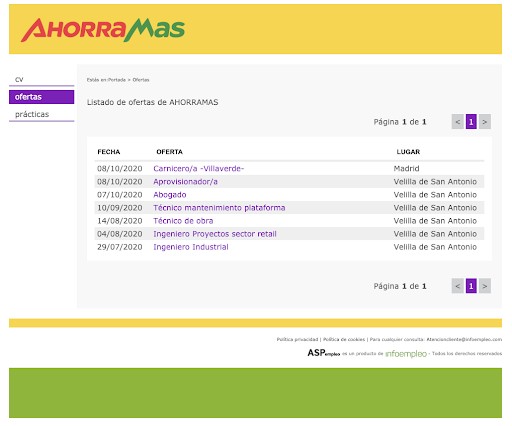Click 'Página 1 de 1' below the table
512x426 pixels.
point(400,286)
